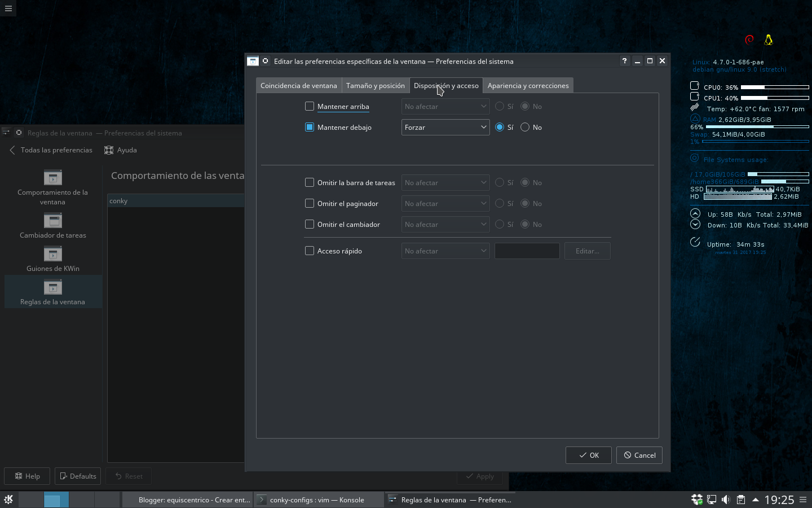Confirm changes with the OK button

tap(588, 455)
